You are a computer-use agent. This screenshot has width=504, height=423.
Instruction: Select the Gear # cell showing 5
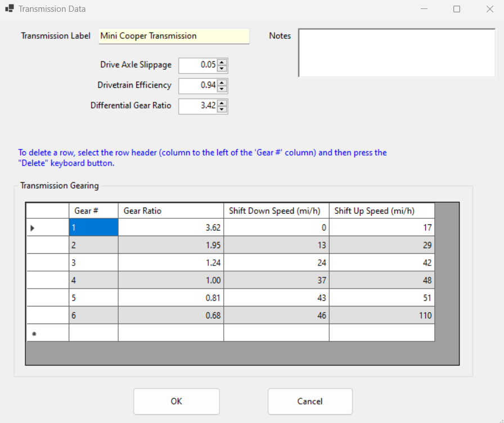(x=93, y=298)
